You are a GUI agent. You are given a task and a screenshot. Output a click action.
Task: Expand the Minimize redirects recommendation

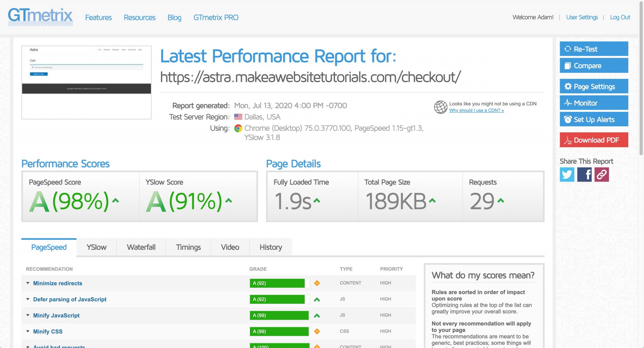[28, 283]
